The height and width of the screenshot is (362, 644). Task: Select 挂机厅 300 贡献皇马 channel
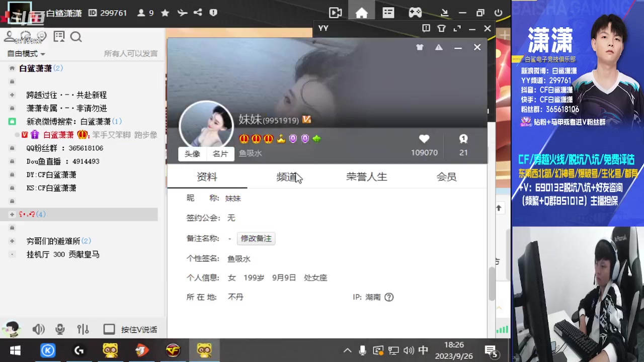[x=63, y=255]
